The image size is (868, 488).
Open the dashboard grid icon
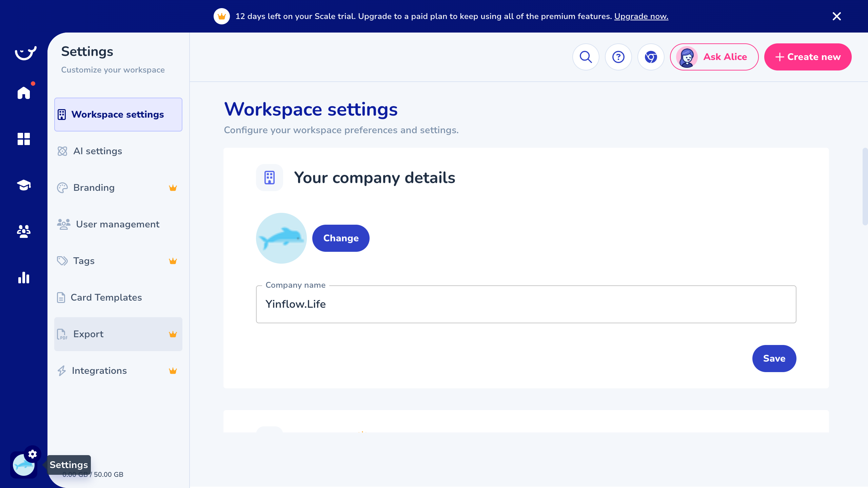tap(24, 139)
